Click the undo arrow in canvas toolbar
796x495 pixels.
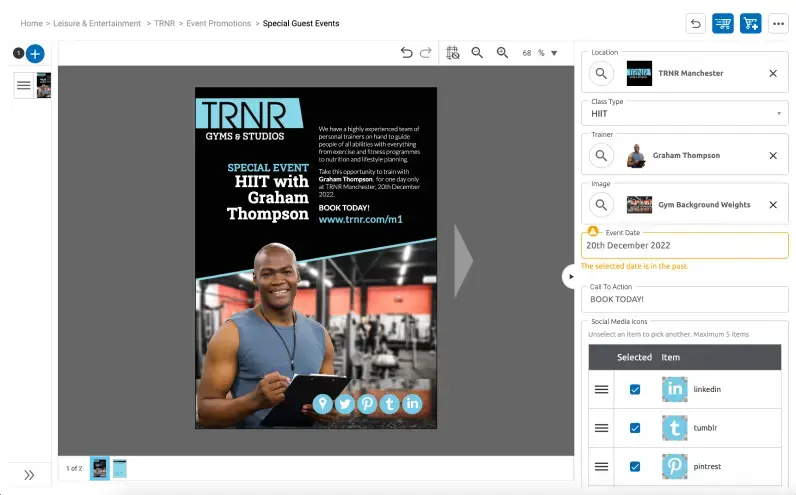point(406,53)
